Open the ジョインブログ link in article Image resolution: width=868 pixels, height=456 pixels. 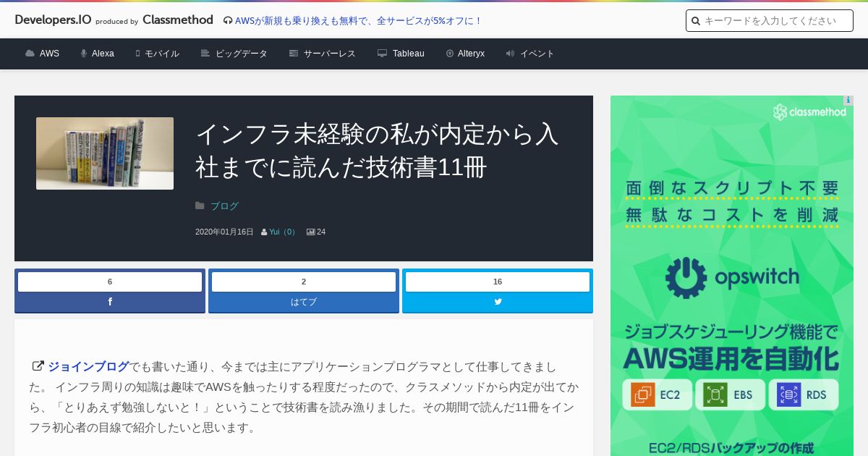[89, 366]
